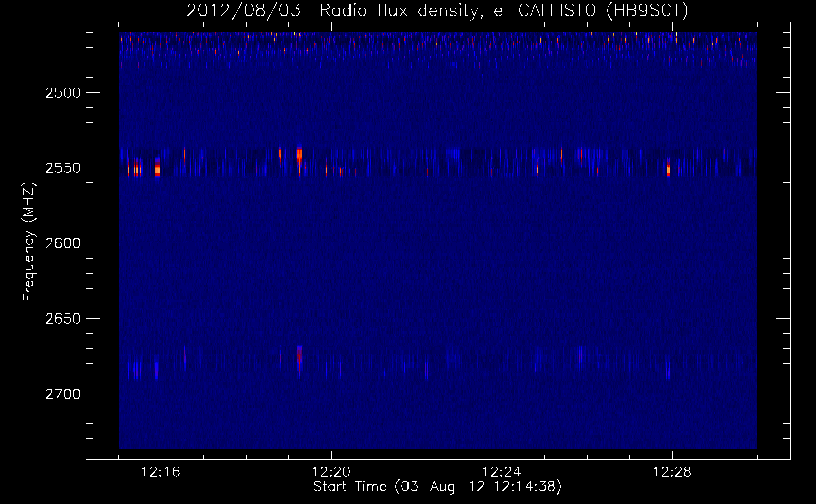816x504 pixels.
Task: Click the 2600 frequency tick label
Action: point(63,243)
